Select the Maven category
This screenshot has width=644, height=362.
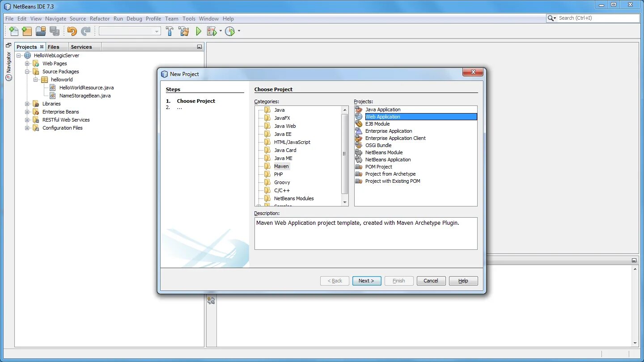281,166
